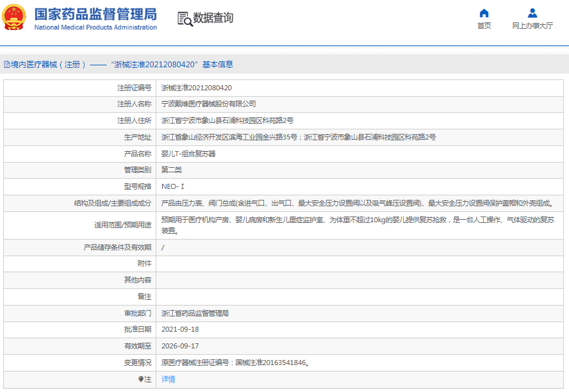This screenshot has height=392, width=569.
Task: Open the 数据查询 text label
Action: click(213, 18)
